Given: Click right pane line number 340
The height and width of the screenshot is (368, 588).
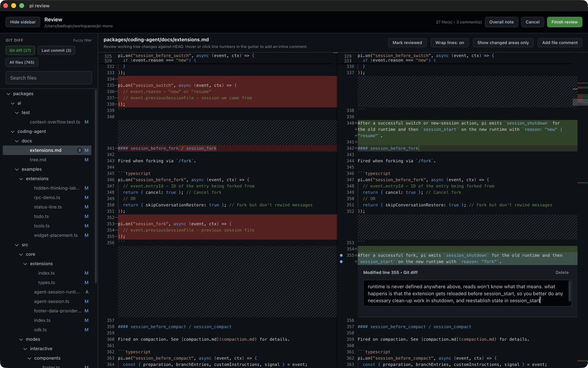Looking at the screenshot, I should point(350,123).
